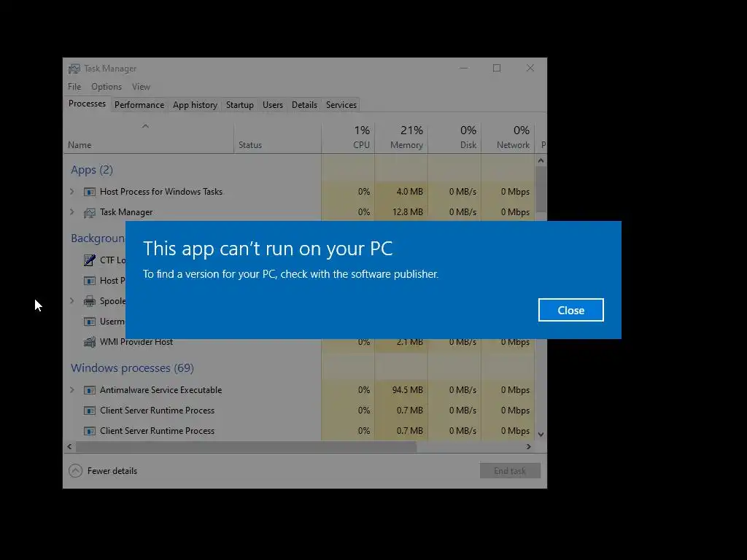Image resolution: width=747 pixels, height=560 pixels.
Task: Expand Host Process for Windows Tasks row
Action: 72,192
